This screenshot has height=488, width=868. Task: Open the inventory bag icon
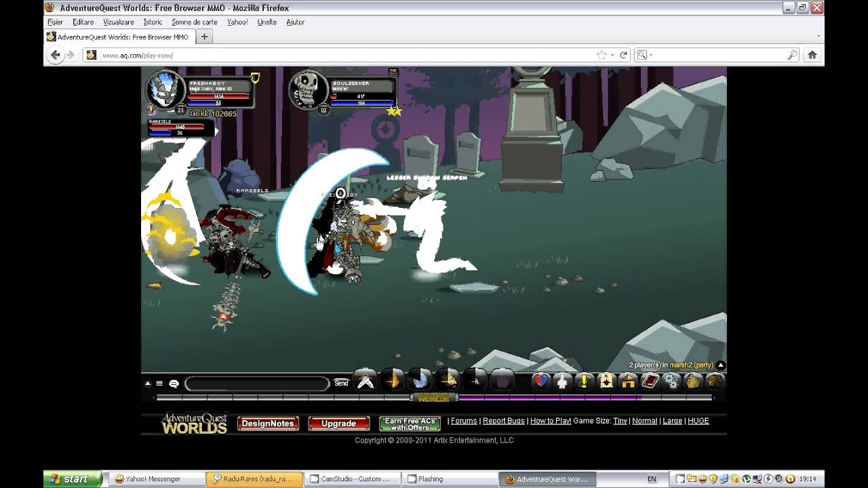click(x=693, y=382)
